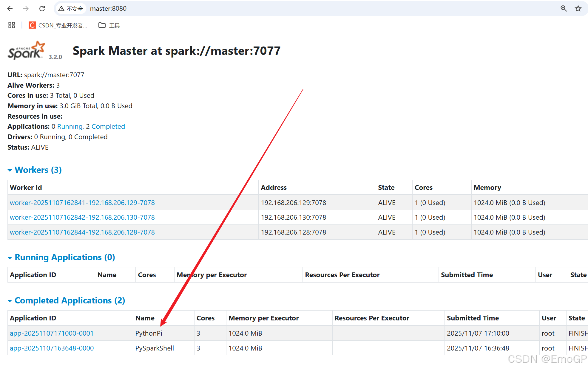Open worker 192.168.206.128-7078 details
Image resolution: width=588 pixels, height=369 pixels.
[82, 232]
